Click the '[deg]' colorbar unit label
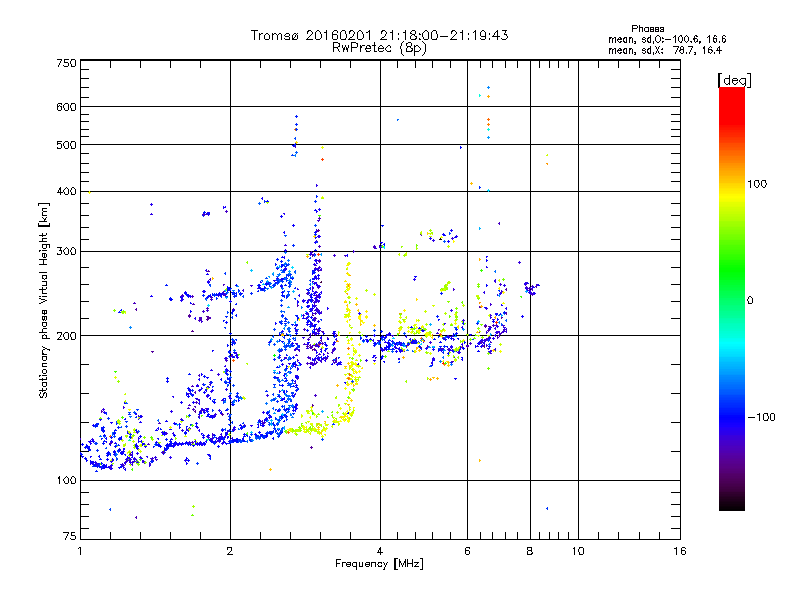This screenshot has height=600, width=800. click(734, 80)
